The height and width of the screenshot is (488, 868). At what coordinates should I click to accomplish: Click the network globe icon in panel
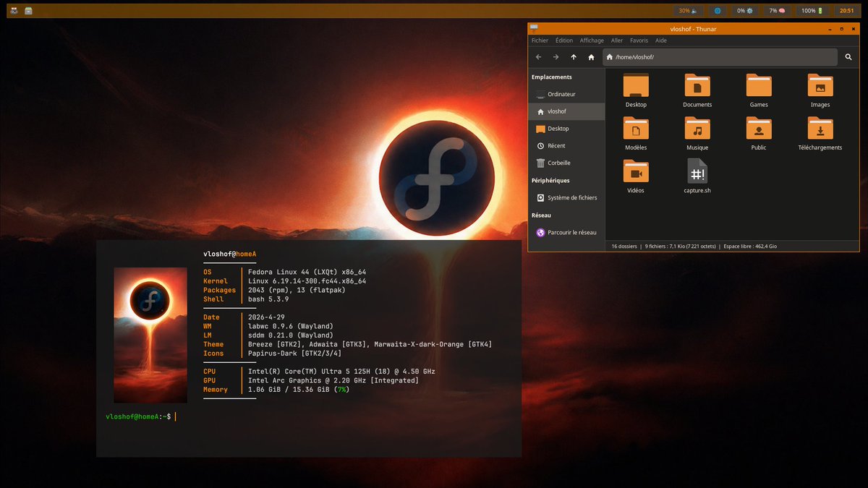tap(717, 11)
